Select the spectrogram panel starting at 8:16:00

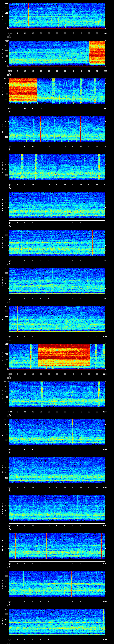pos(57,584)
